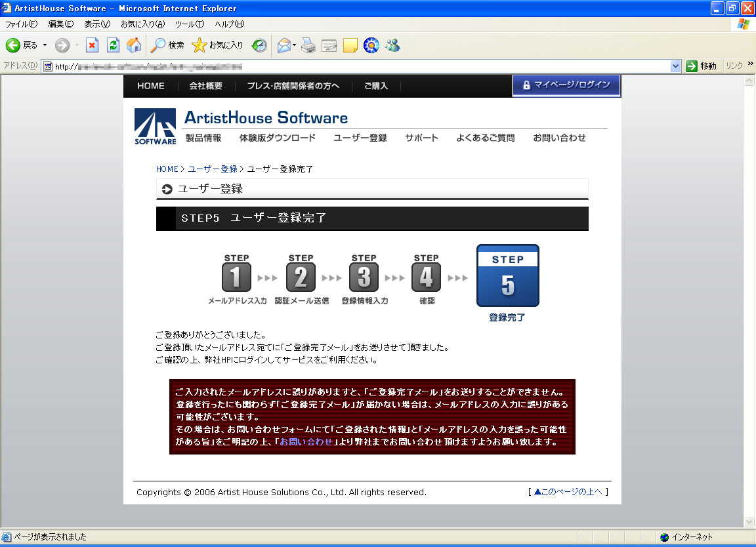Click HOME in the black navigation bar
756x547 pixels.
(x=151, y=86)
